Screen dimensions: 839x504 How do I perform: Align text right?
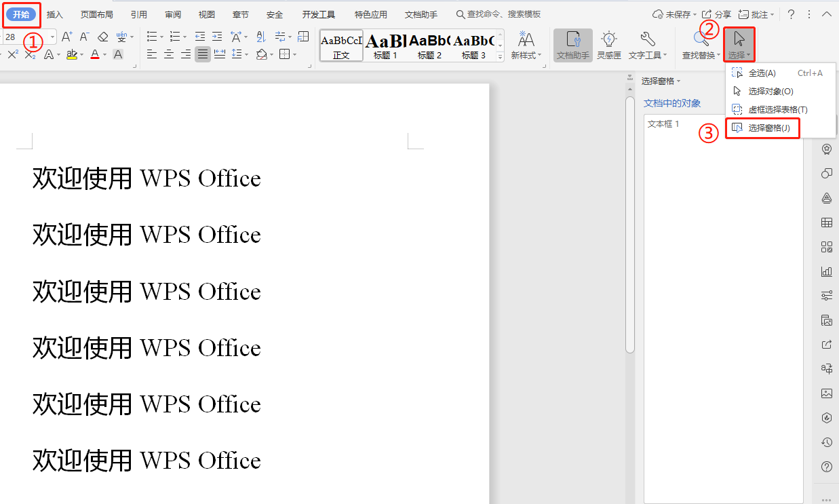pos(186,54)
